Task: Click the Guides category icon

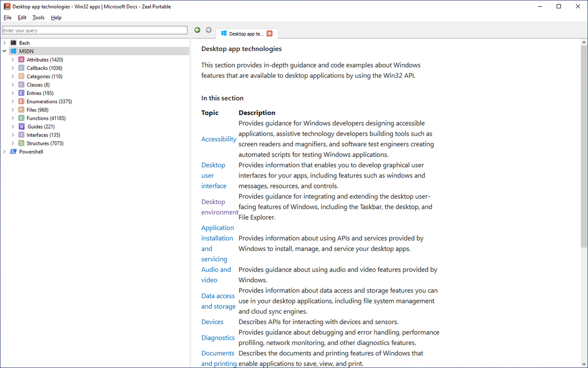Action: [x=22, y=126]
